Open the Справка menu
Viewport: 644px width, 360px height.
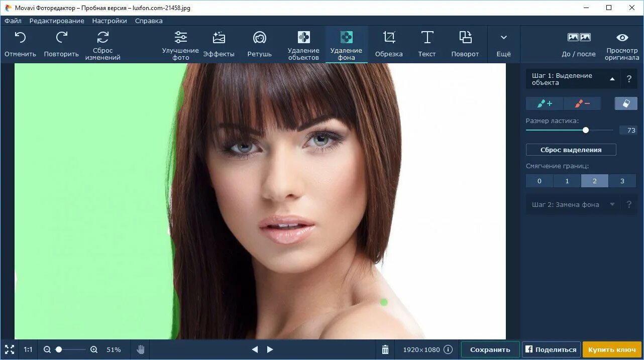coord(149,21)
